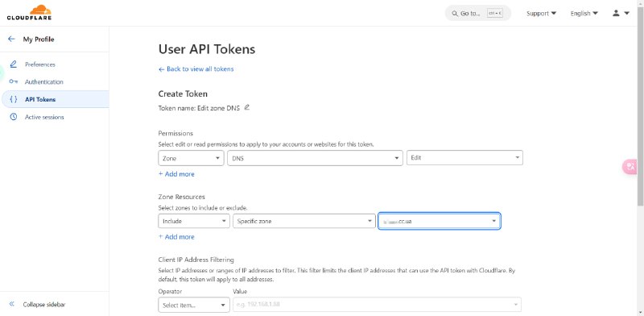
Task: Open the user account profile icon menu
Action: point(621,13)
